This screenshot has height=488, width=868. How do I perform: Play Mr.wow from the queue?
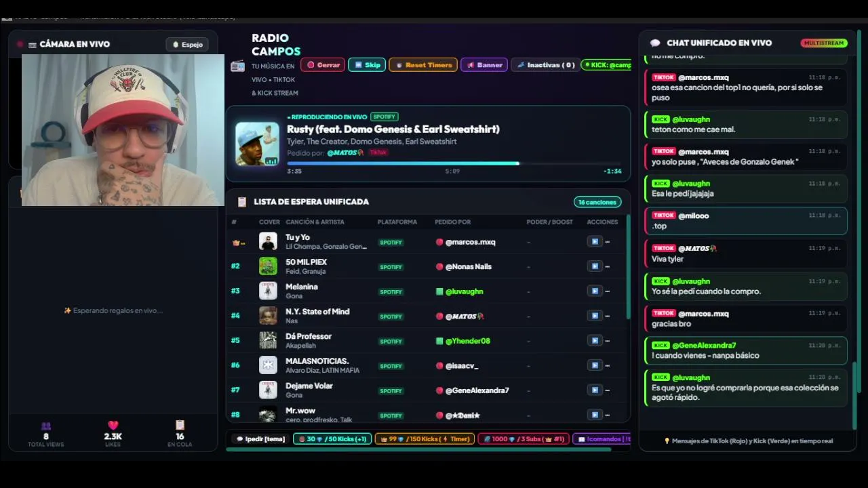[595, 415]
